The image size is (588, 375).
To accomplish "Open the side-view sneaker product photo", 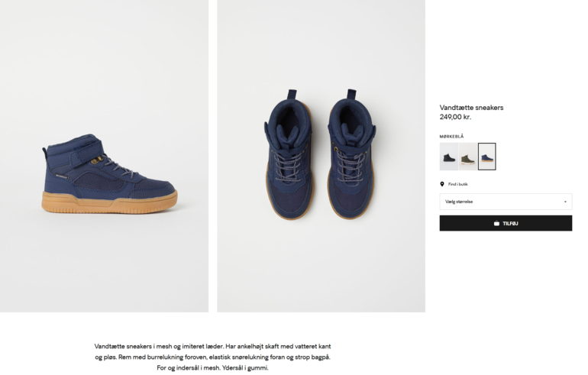I will pyautogui.click(x=105, y=156).
